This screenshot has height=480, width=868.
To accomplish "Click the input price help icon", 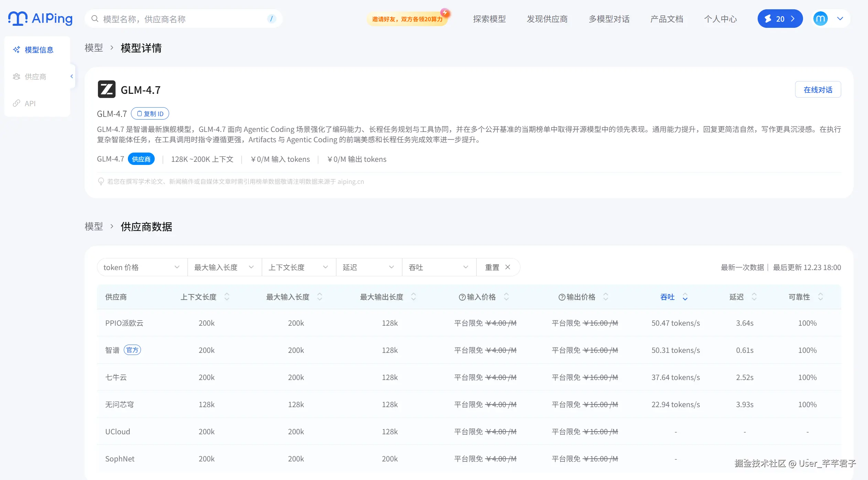I will [x=462, y=297].
